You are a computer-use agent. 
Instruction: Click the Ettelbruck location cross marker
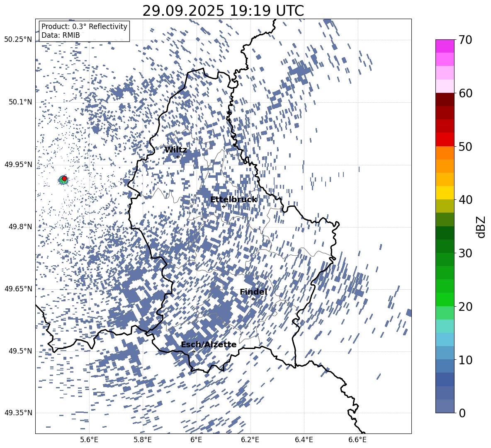(224, 206)
